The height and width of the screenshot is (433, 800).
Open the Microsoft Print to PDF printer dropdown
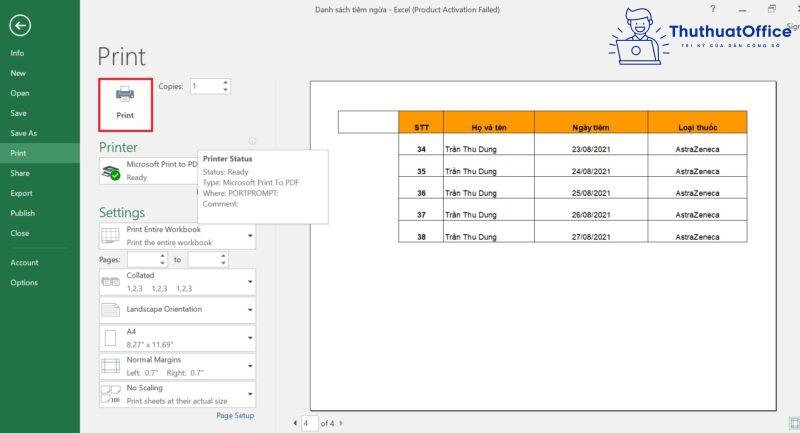point(148,171)
